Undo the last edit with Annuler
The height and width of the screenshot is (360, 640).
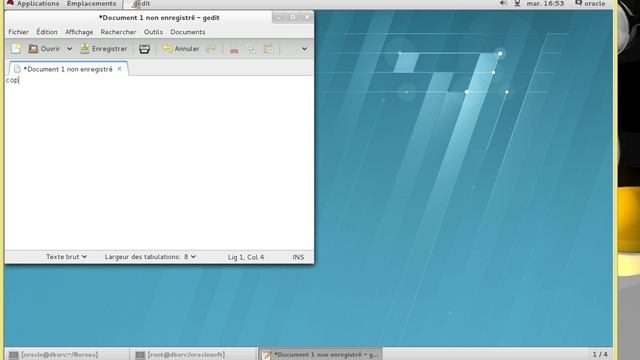point(181,49)
